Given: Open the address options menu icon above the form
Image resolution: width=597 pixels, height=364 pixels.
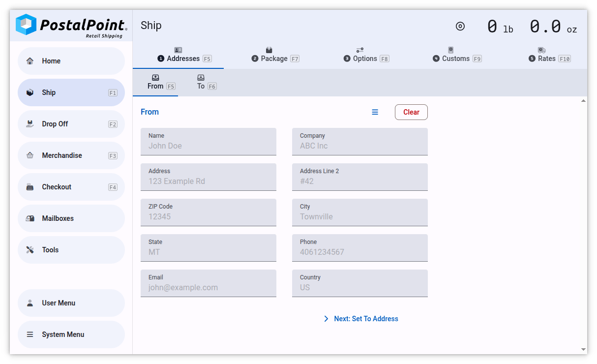Looking at the screenshot, I should point(375,112).
